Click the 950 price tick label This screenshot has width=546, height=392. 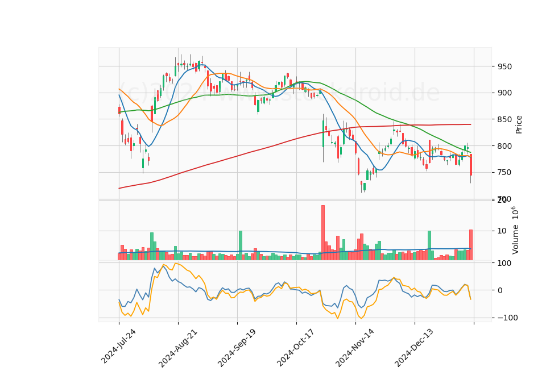click(x=505, y=66)
